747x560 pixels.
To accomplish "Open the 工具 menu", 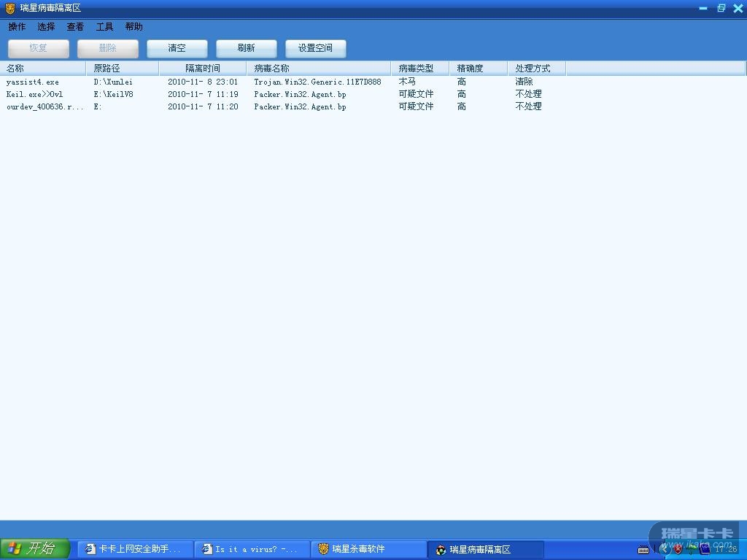I will coord(104,27).
